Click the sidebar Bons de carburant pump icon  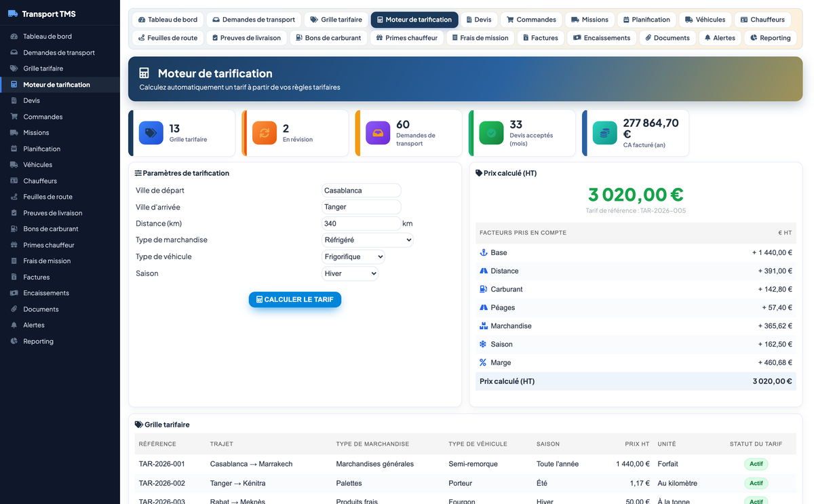(14, 229)
